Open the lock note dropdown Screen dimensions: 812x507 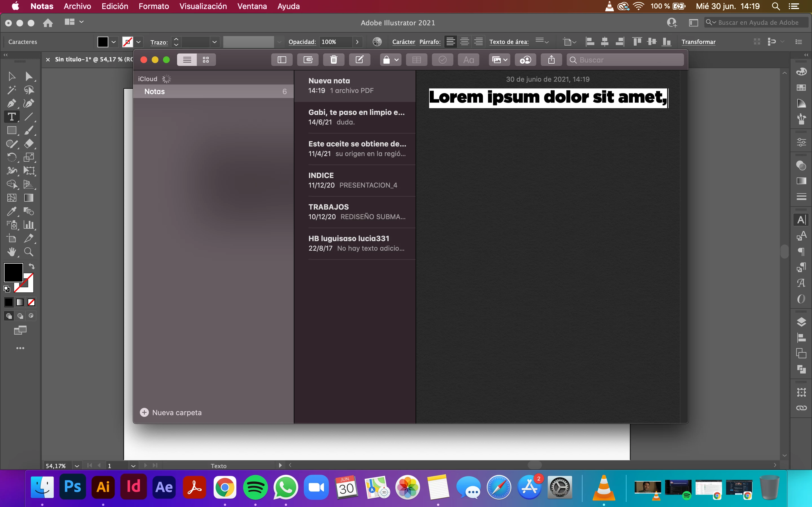(391, 60)
